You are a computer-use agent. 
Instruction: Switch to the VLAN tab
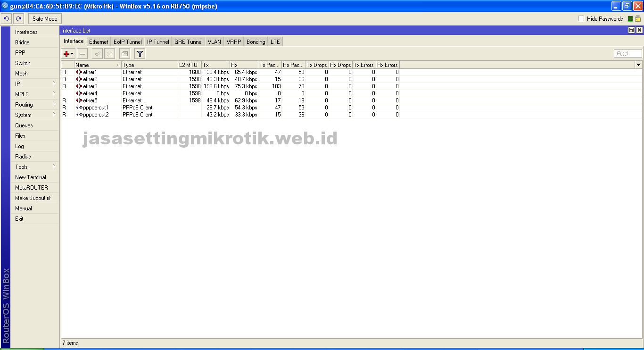pos(214,42)
